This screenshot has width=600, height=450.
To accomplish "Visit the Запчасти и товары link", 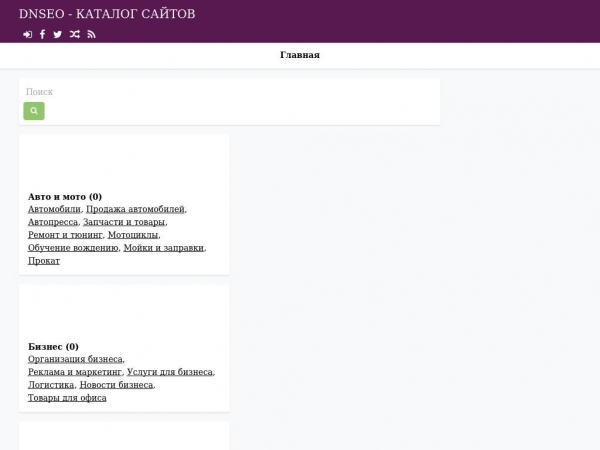I will pos(124,222).
